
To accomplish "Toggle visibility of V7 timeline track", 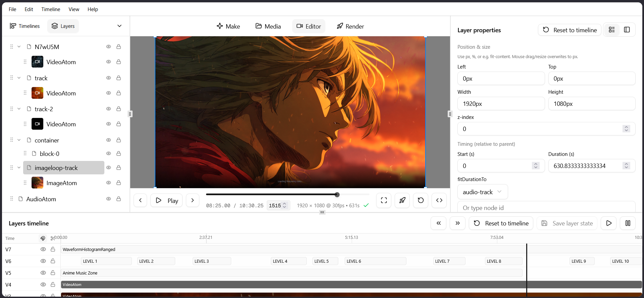I will (x=43, y=249).
